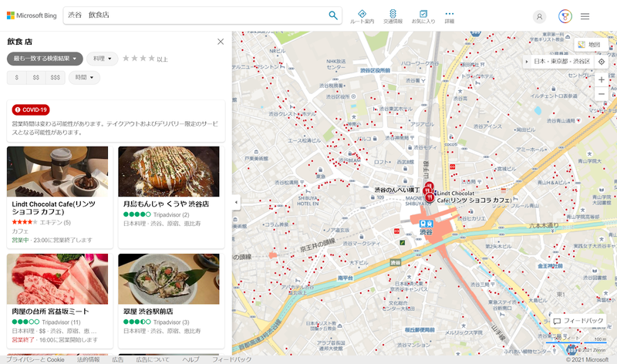Click the フィードバック map button

coord(579,321)
